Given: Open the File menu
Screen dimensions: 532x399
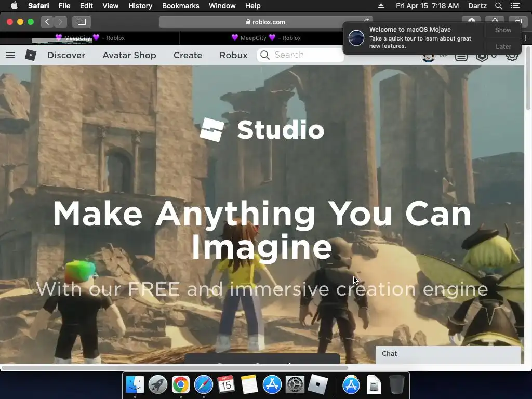Looking at the screenshot, I should click(64, 6).
